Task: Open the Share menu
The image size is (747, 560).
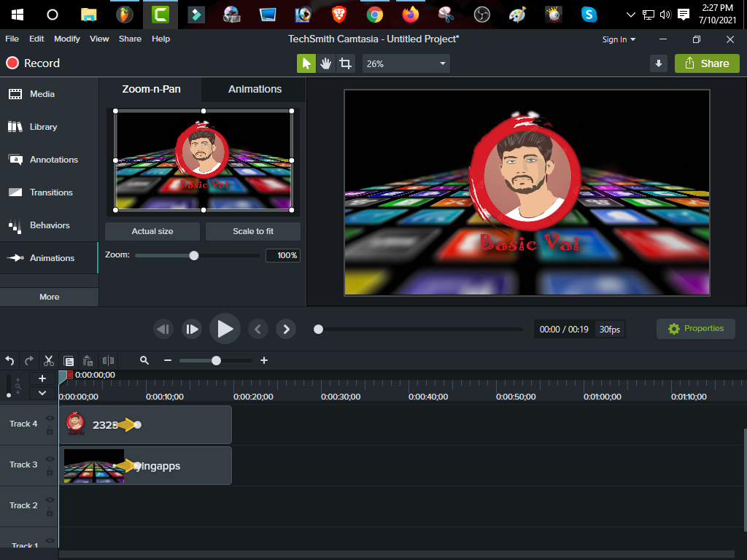Action: 130,39
